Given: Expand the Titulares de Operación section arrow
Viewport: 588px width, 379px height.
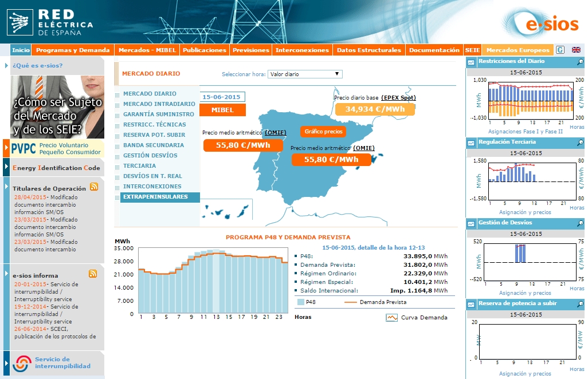Looking at the screenshot, I should point(6,186).
